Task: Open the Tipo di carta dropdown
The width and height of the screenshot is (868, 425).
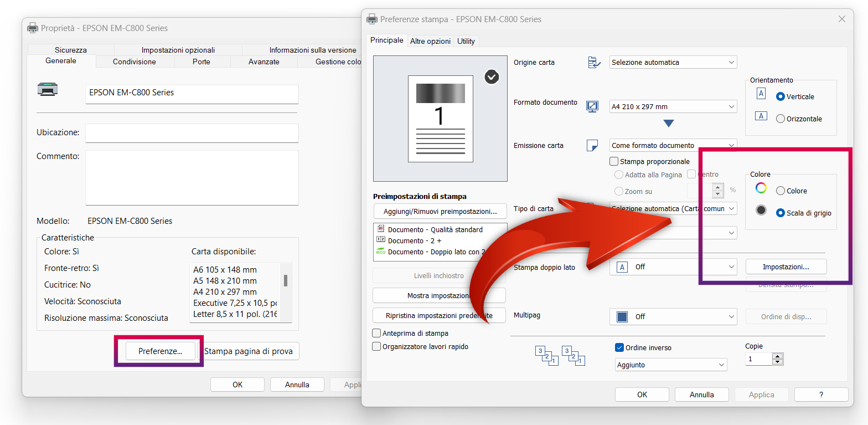Action: tap(673, 208)
